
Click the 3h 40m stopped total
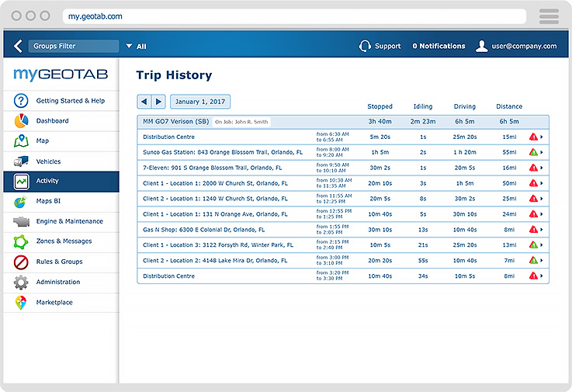[x=380, y=122]
